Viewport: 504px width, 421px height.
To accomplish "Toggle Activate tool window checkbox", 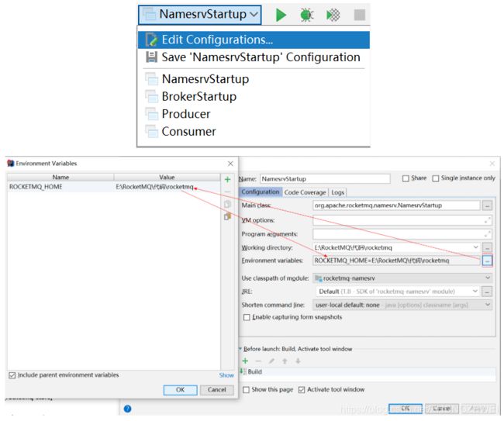I will (302, 390).
